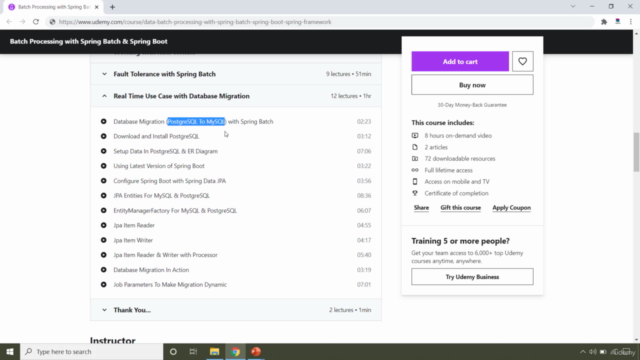
Task: Click Buy now button
Action: (472, 85)
